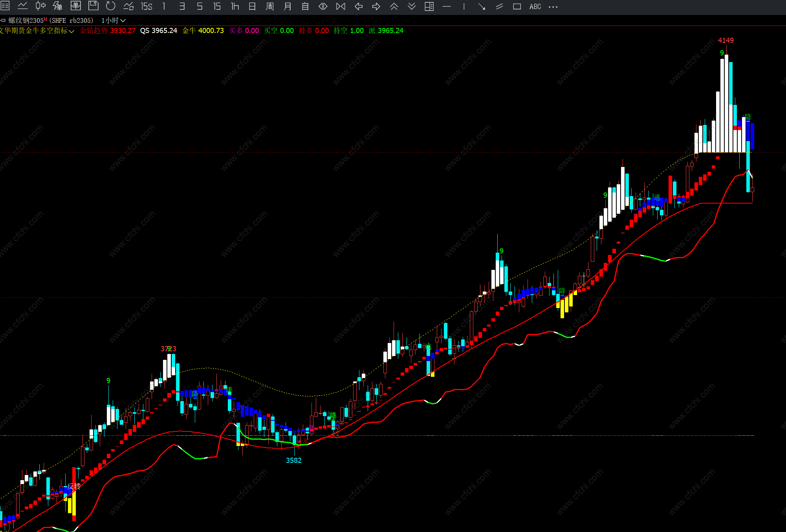This screenshot has height=532, width=786.
Task: Click the left arrow navigation icon
Action: 358,6
